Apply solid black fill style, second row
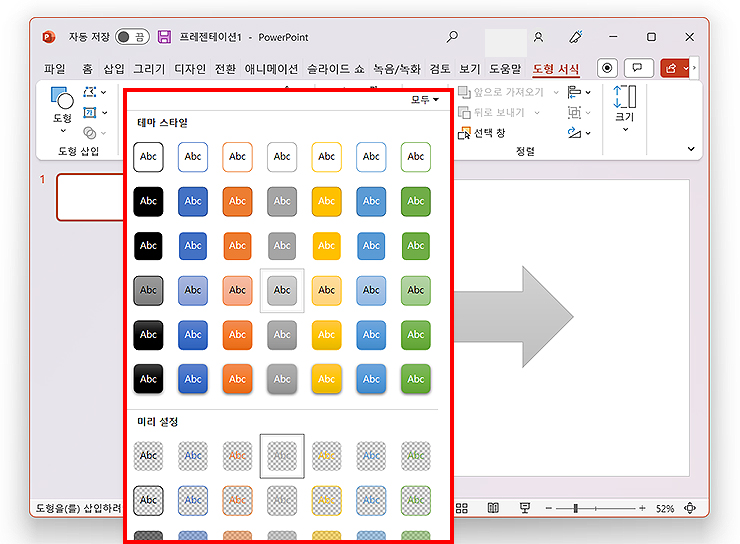740x544 pixels. 148,201
